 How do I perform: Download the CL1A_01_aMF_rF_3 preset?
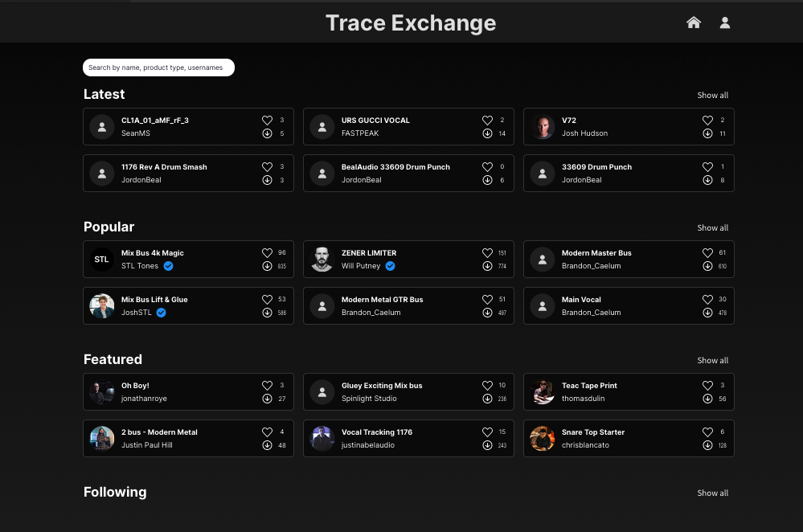point(267,133)
